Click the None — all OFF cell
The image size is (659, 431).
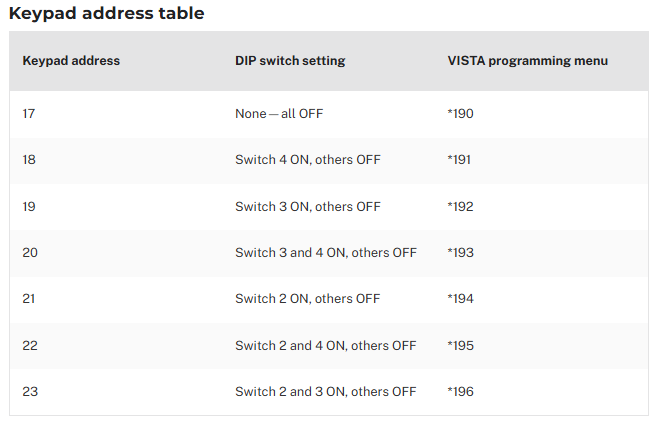point(279,113)
